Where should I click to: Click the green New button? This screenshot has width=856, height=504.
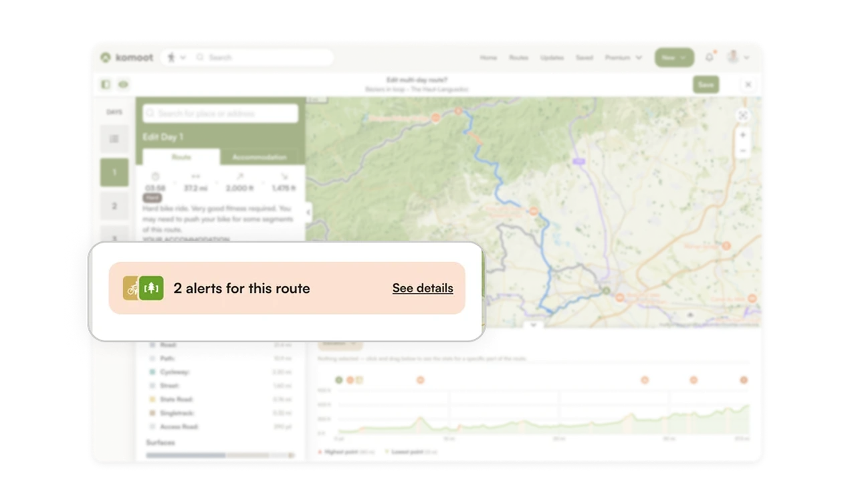tap(674, 57)
